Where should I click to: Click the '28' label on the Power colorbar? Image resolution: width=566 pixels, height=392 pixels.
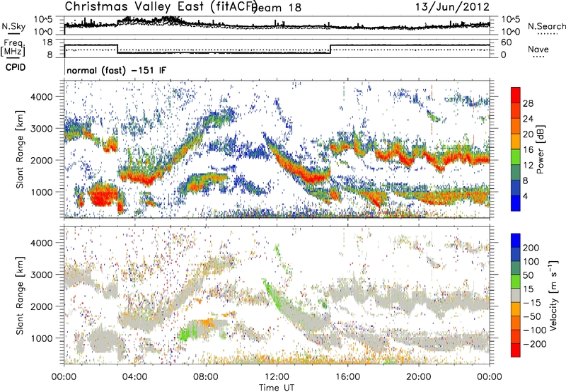click(x=528, y=103)
